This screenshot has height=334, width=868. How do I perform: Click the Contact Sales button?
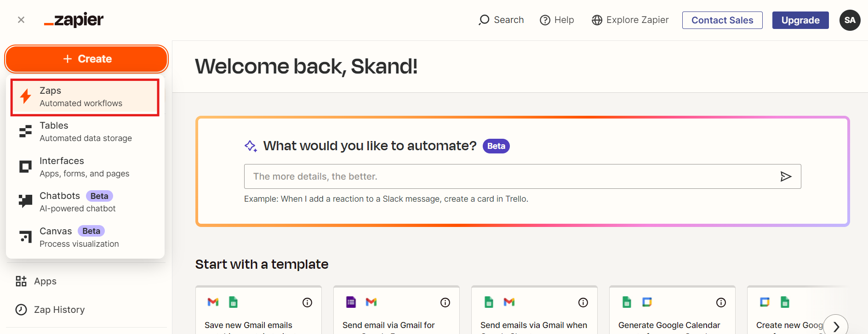(722, 20)
